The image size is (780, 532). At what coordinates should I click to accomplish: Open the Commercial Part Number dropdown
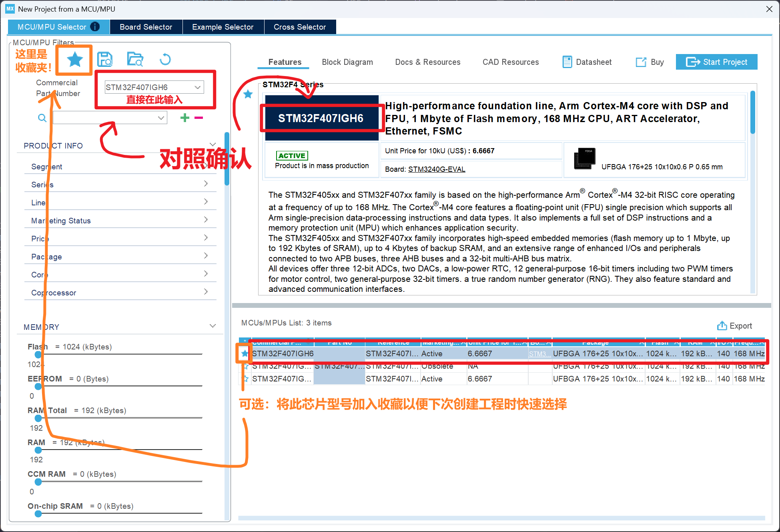(x=197, y=87)
